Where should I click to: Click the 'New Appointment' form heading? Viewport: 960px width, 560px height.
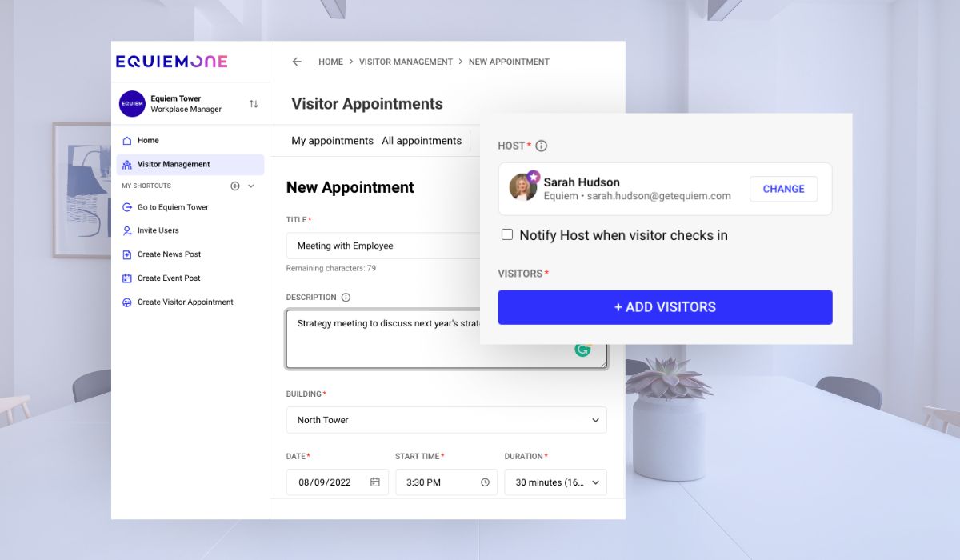[x=350, y=187]
